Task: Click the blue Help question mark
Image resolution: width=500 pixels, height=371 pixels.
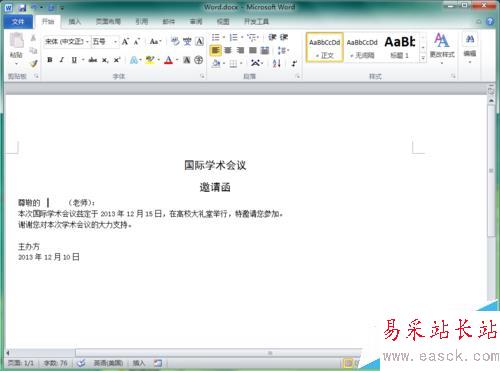Action: point(490,22)
